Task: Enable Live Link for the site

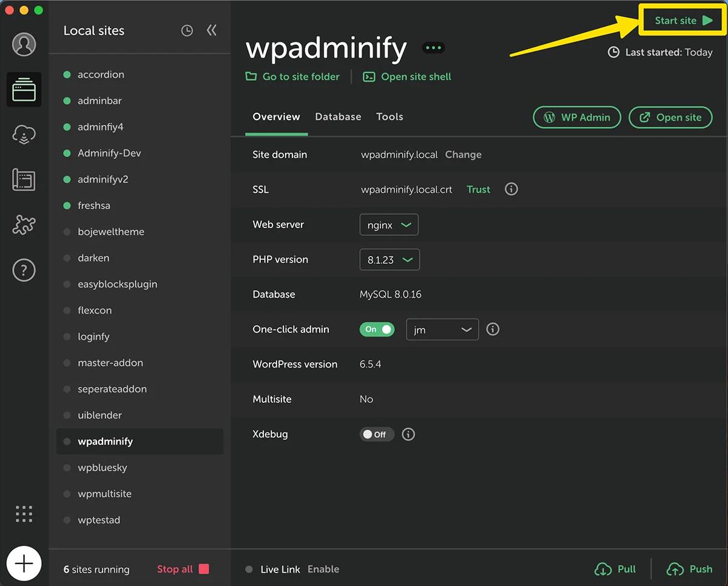Action: 323,569
